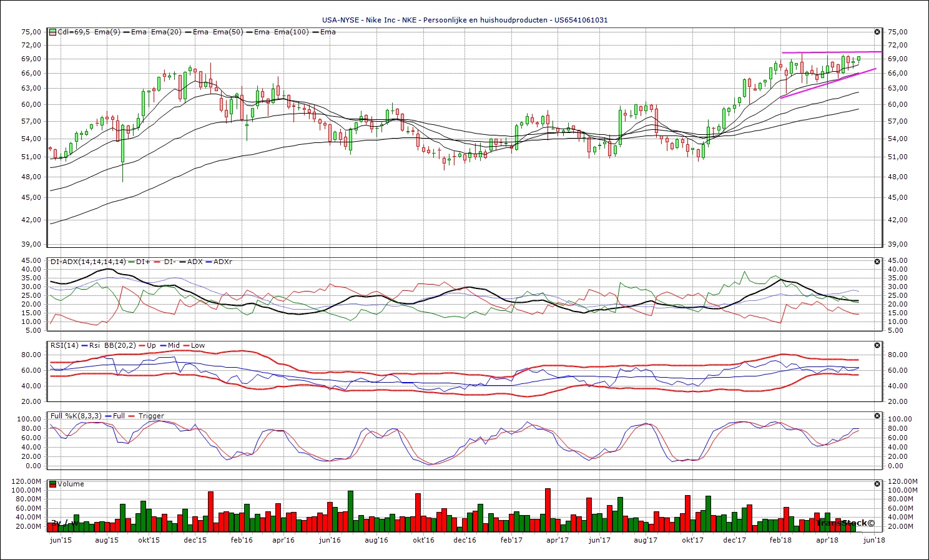Click the rising magenta support trend line
The image size is (929, 560).
(x=828, y=83)
